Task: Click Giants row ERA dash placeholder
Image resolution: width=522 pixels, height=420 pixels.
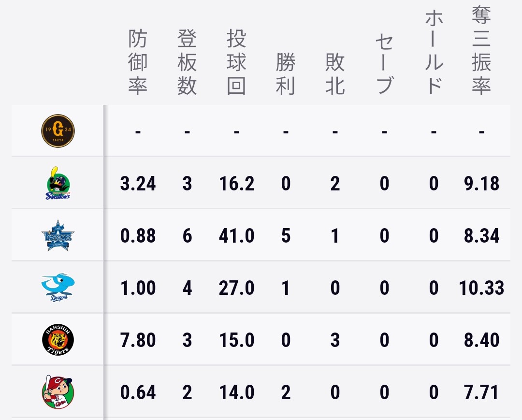Action: pos(138,132)
